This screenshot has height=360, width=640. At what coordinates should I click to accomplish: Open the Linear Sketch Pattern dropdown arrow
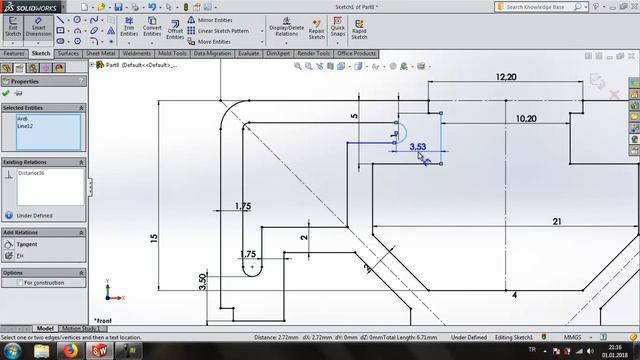(x=262, y=31)
